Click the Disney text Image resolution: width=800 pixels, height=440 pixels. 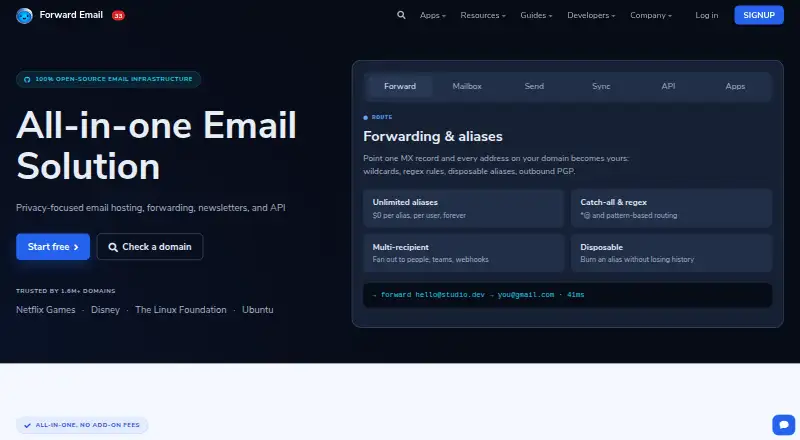pyautogui.click(x=105, y=310)
